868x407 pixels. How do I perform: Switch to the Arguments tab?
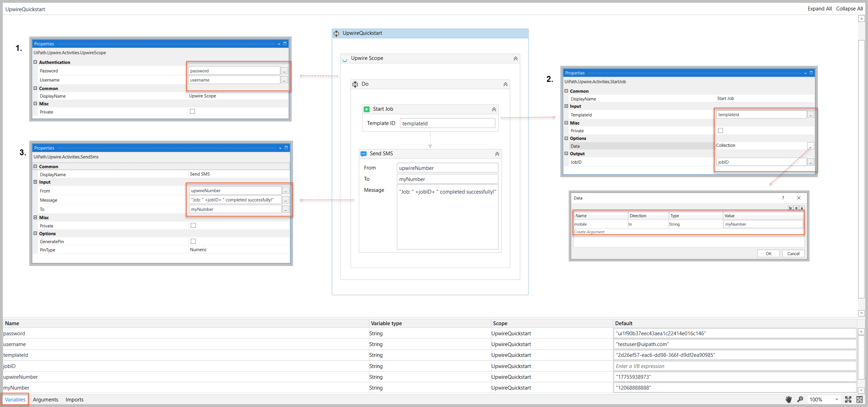(46, 399)
